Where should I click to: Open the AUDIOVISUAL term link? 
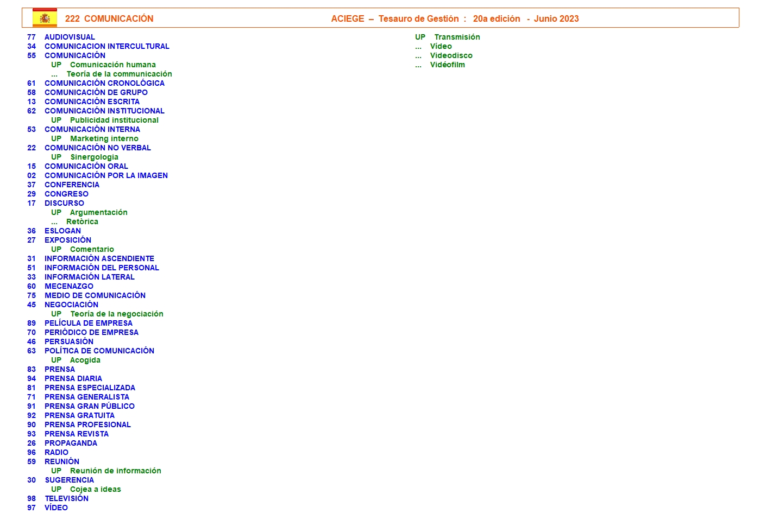click(70, 37)
